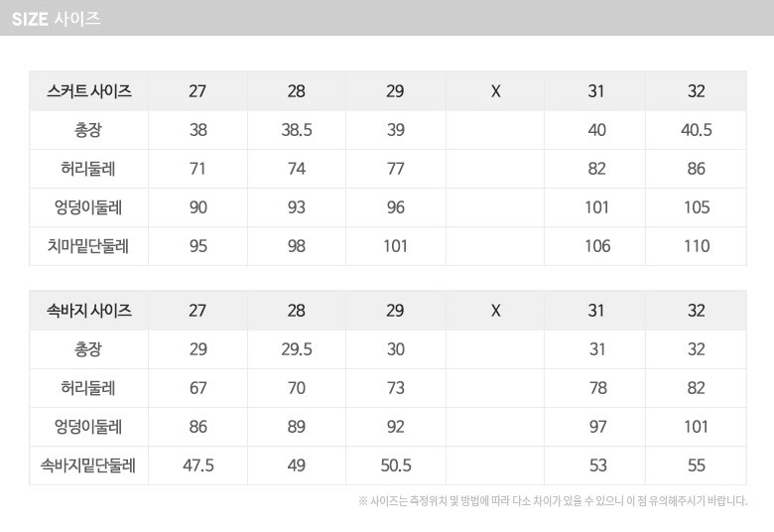Click the size measurement disclaimer footnote

coord(552,501)
